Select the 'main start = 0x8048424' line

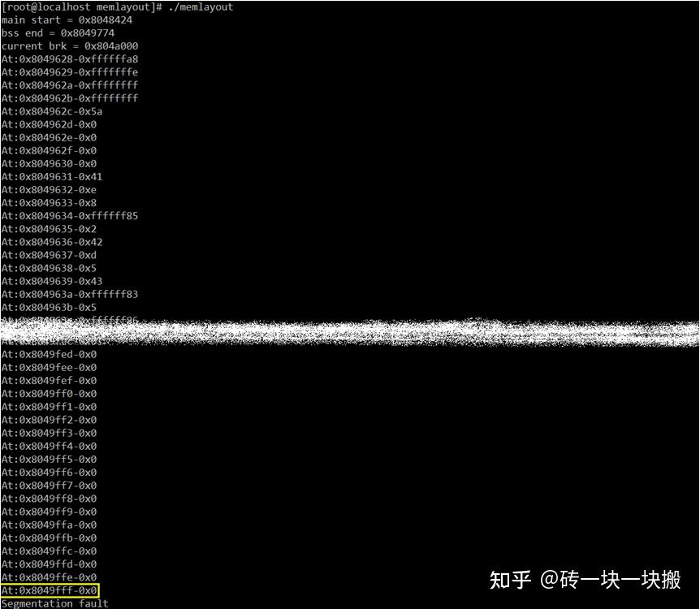(x=67, y=20)
